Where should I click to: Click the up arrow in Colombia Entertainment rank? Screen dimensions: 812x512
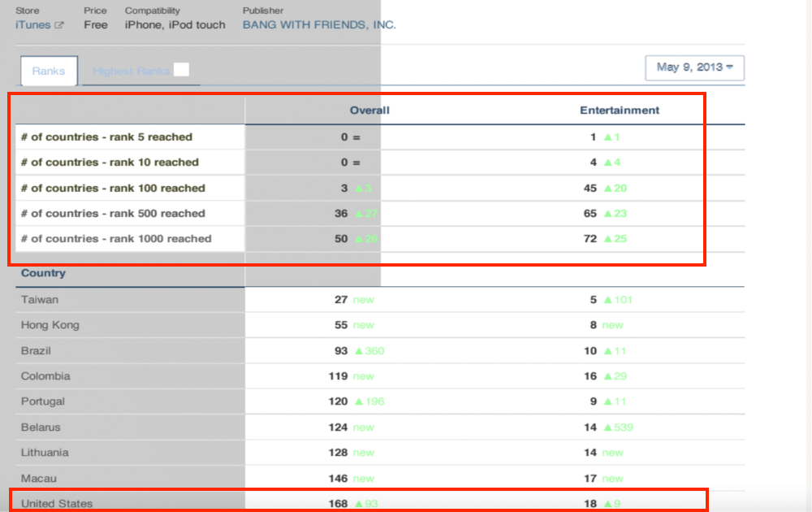606,376
